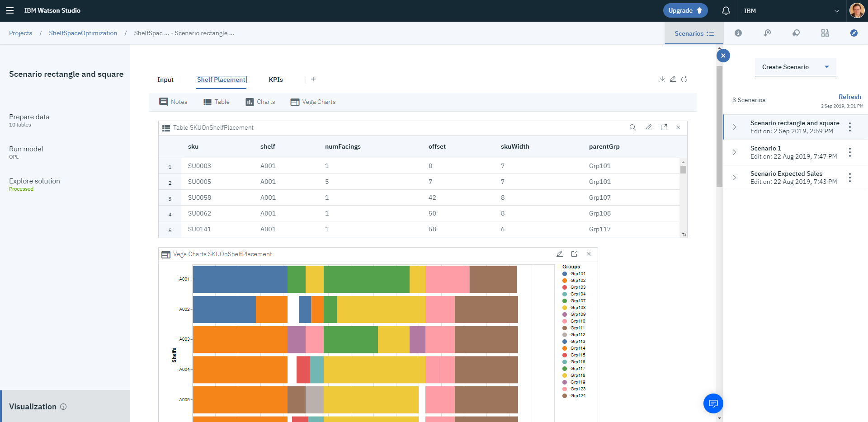868x422 pixels.
Task: Add a Vega Charts widget
Action: point(313,102)
